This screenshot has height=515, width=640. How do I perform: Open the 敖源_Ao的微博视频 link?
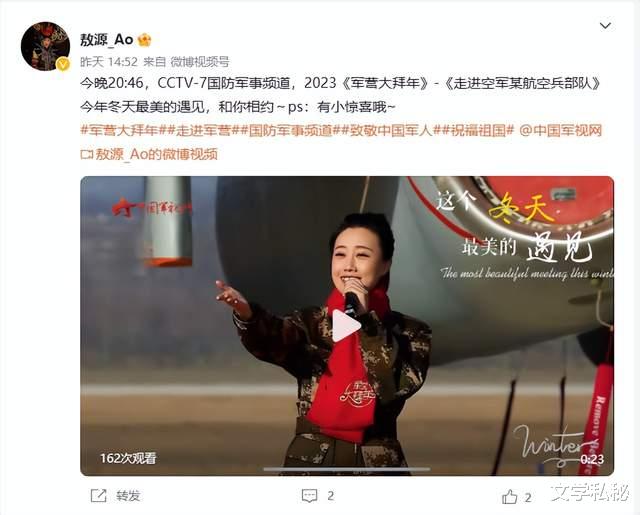click(x=149, y=154)
